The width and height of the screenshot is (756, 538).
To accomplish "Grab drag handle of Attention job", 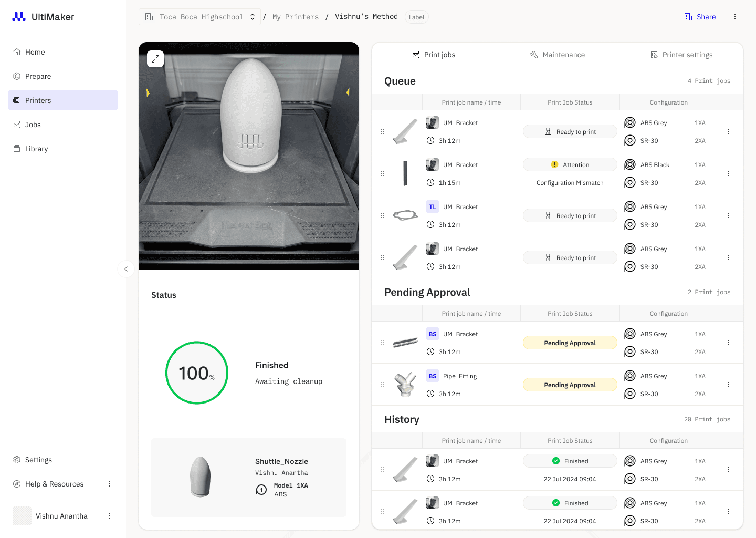I will coord(382,173).
